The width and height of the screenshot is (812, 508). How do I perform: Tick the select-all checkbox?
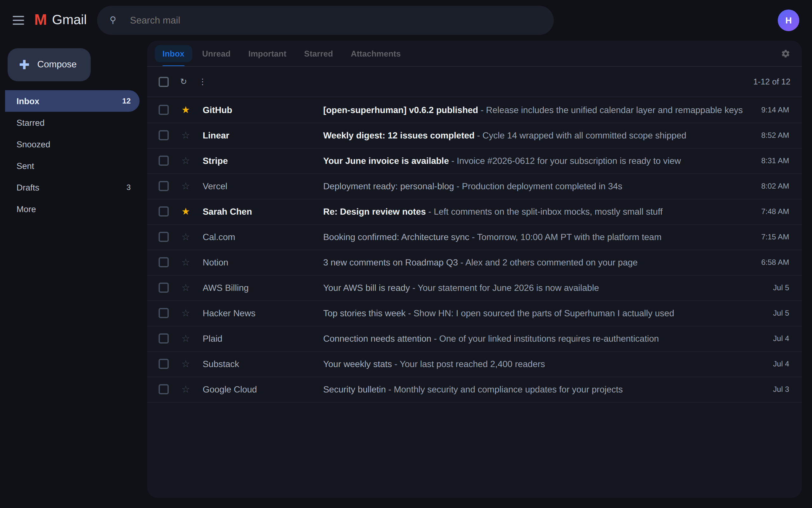click(x=163, y=82)
